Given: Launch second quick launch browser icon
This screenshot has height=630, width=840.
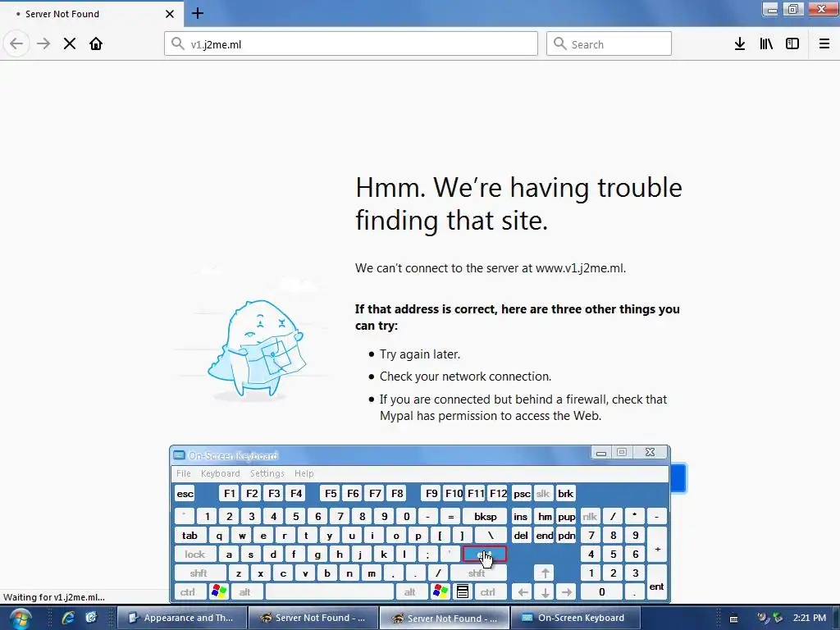Looking at the screenshot, I should 91,618.
